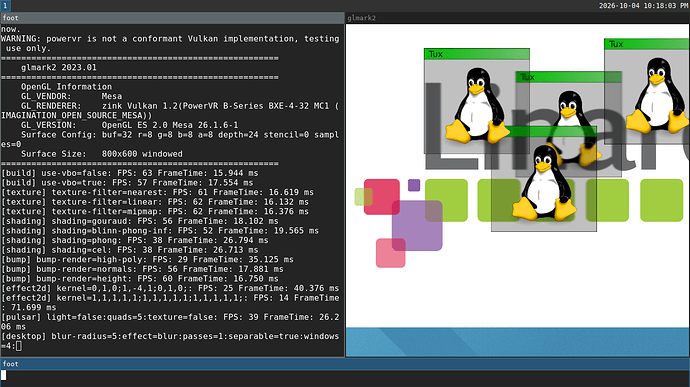690x387 pixels.
Task: Click the effect2d kernel=0,1,0 result line
Action: click(170, 288)
